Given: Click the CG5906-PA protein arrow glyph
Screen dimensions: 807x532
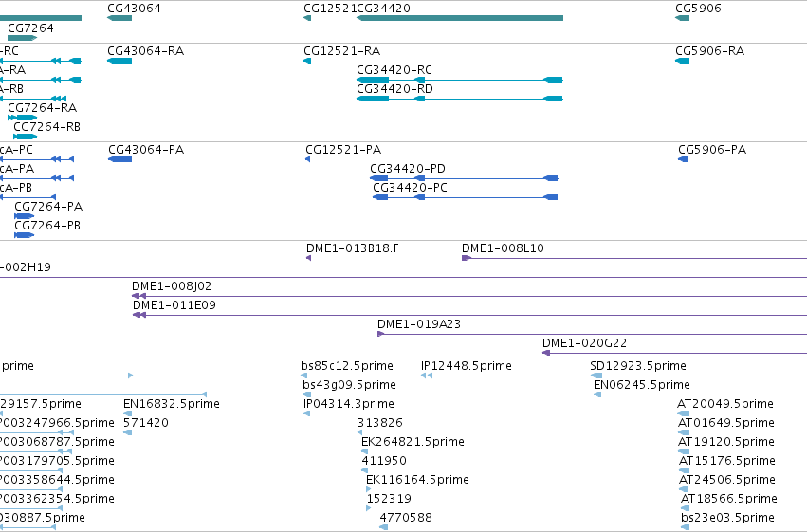Looking at the screenshot, I should [684, 159].
